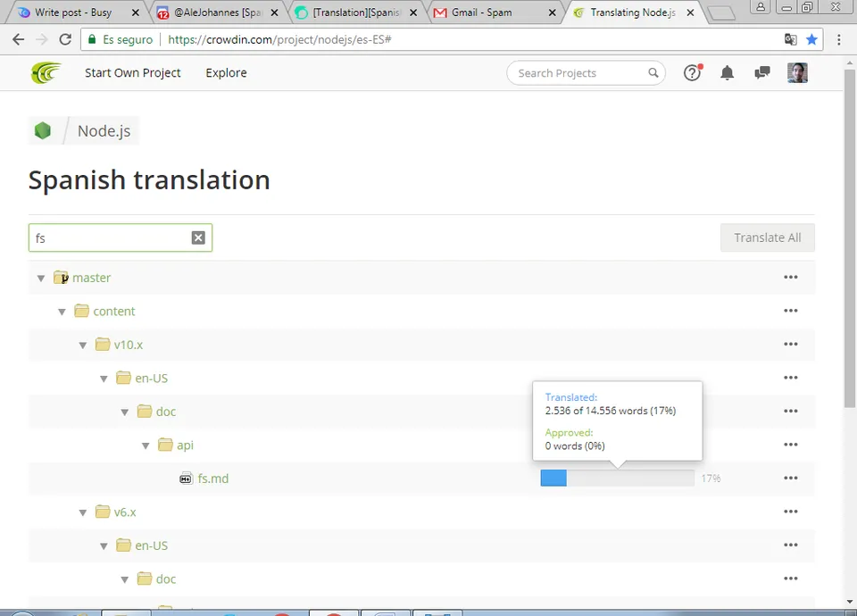Close the Write post - Busy tab

point(136,12)
